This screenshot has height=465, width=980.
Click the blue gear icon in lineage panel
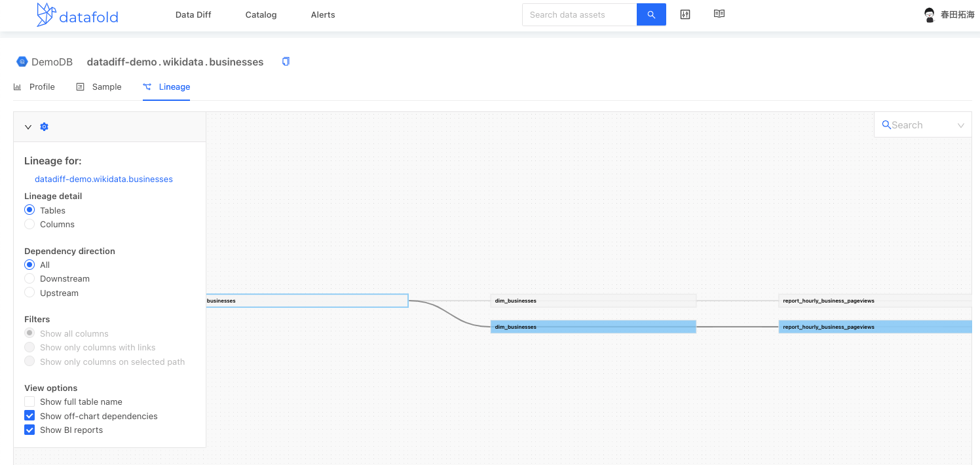(45, 127)
